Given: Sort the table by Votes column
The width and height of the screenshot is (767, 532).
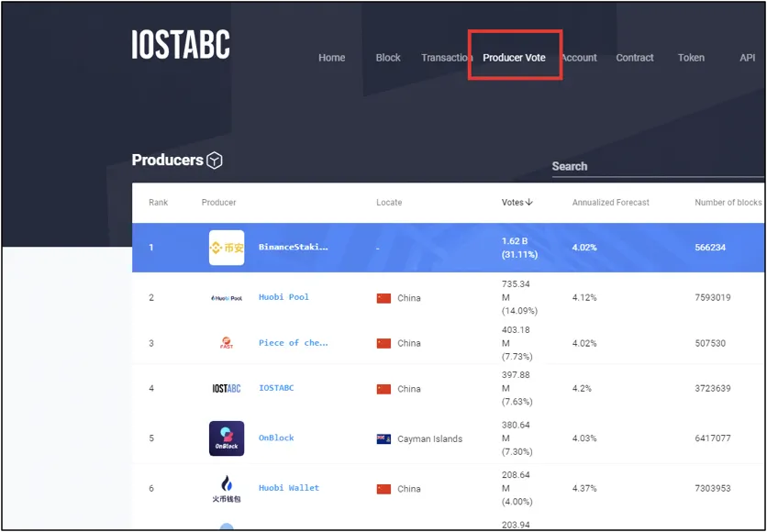Looking at the screenshot, I should coord(517,203).
